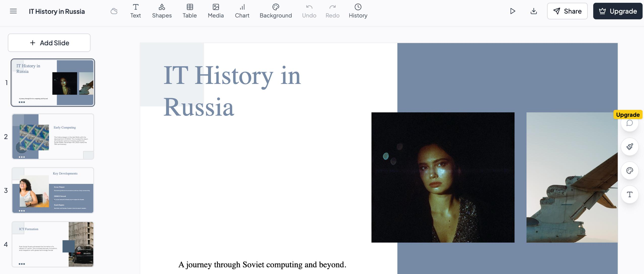The height and width of the screenshot is (274, 644).
Task: Open version History
Action: click(x=358, y=11)
